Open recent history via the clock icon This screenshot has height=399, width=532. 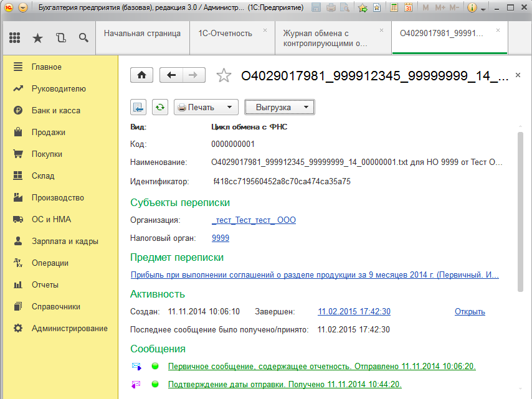(60, 37)
